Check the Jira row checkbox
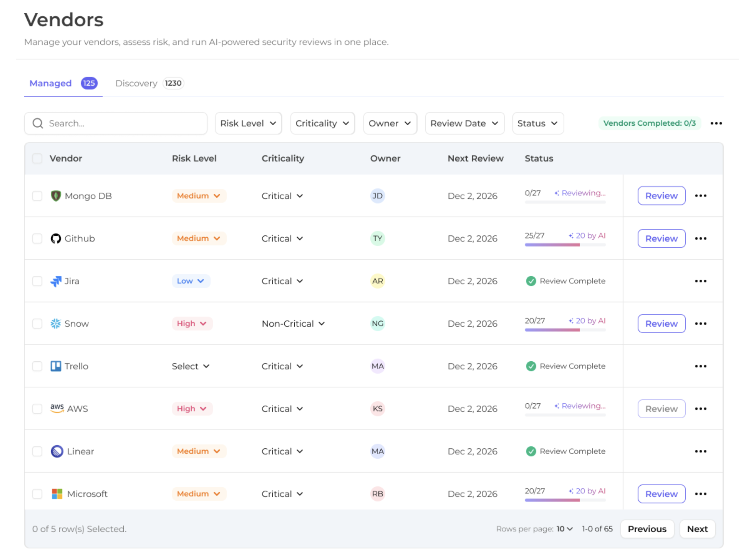The height and width of the screenshot is (560, 747). point(37,281)
